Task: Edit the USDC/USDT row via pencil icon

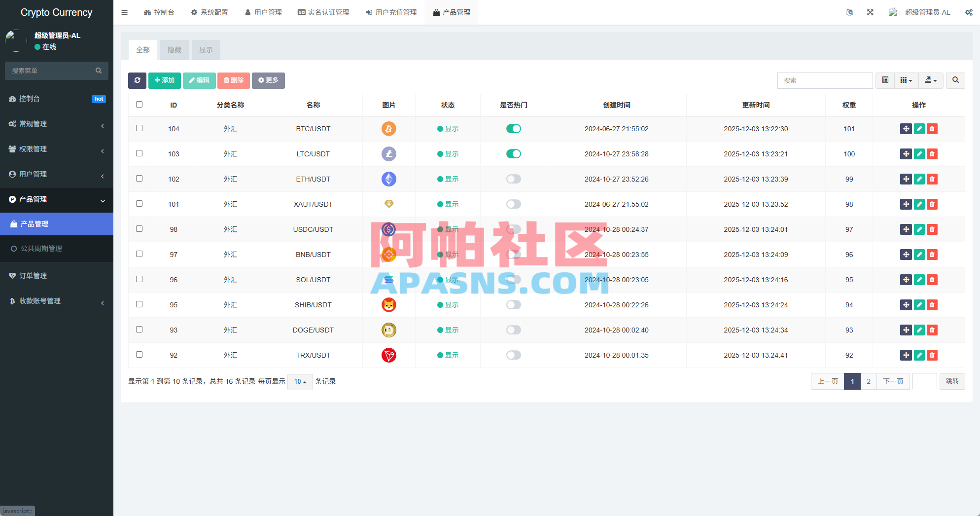Action: [x=919, y=229]
